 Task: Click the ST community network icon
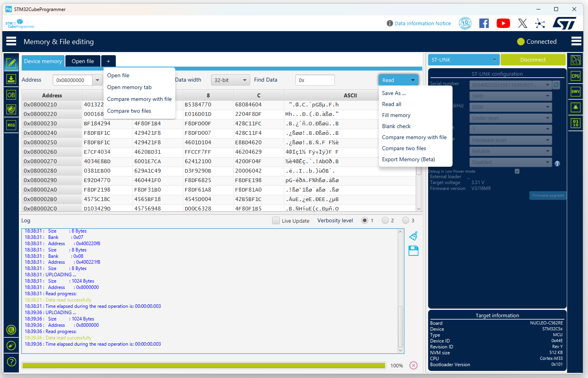click(540, 23)
